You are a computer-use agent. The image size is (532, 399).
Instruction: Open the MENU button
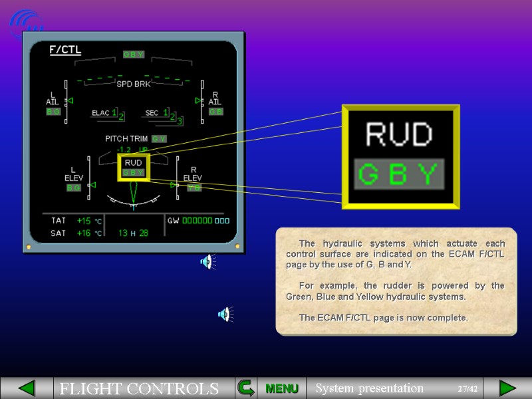coord(282,388)
